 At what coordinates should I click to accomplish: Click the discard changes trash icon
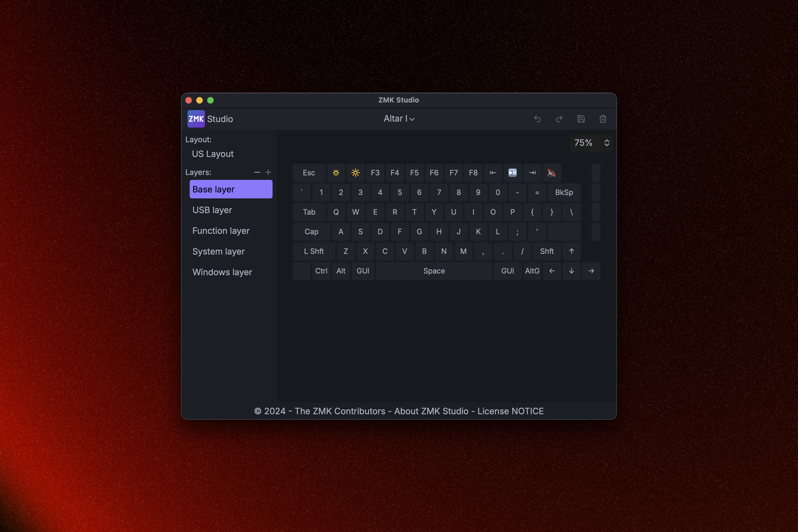coord(603,119)
